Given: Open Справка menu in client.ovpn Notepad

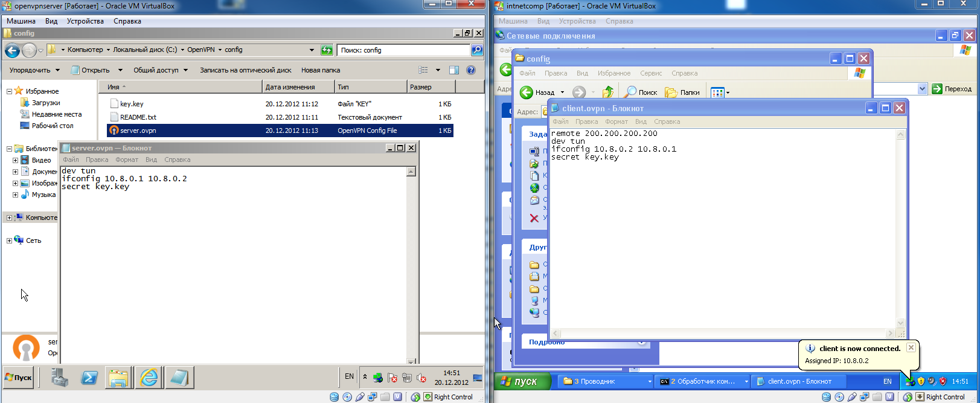Looking at the screenshot, I should click(667, 121).
